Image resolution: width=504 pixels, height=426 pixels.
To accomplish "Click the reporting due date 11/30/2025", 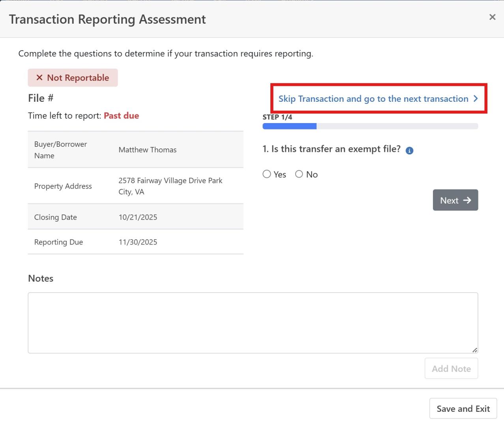I will click(x=138, y=242).
